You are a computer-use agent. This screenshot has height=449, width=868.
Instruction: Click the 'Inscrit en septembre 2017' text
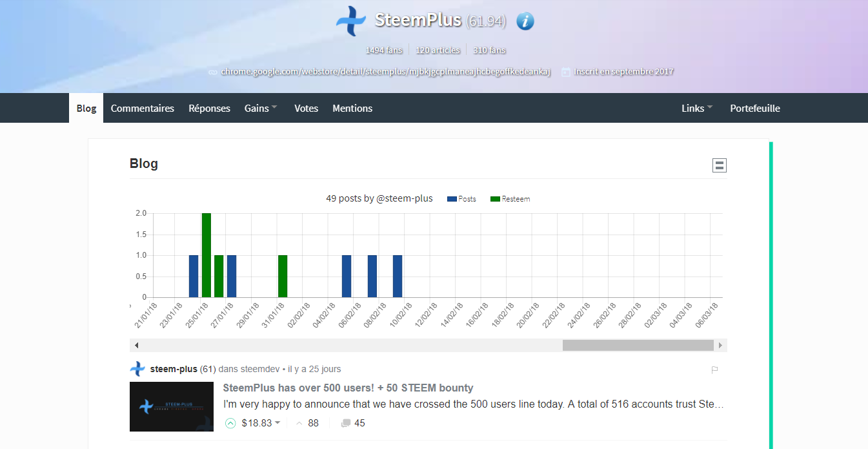tap(625, 72)
